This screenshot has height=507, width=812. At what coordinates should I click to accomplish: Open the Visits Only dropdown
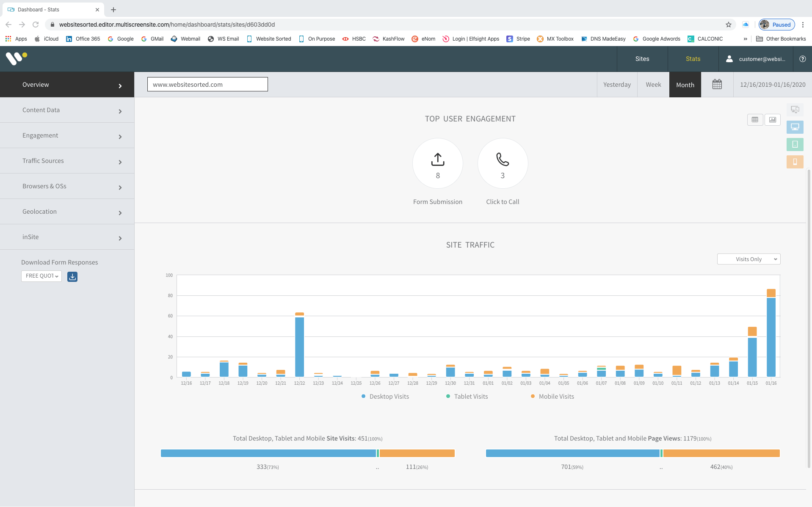click(748, 259)
